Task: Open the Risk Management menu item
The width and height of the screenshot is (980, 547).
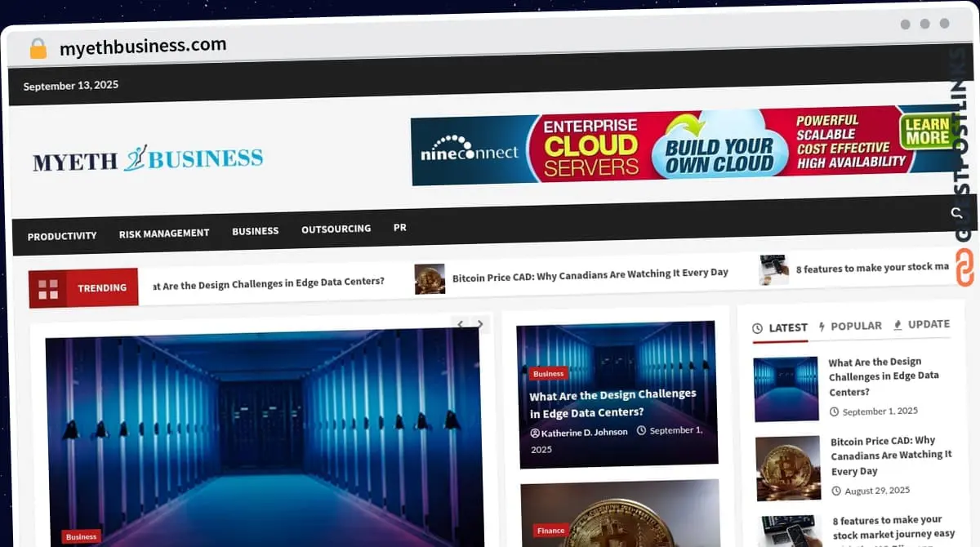Action: pyautogui.click(x=164, y=233)
